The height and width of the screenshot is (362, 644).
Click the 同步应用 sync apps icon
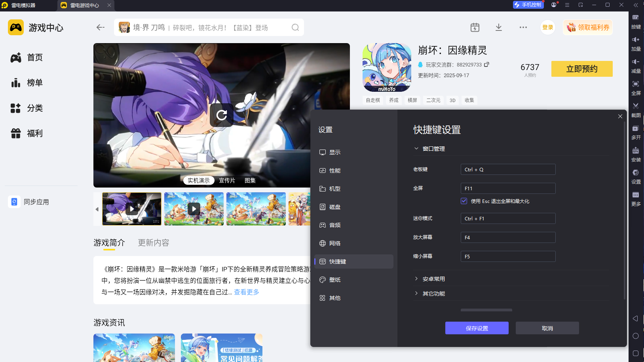(x=14, y=201)
